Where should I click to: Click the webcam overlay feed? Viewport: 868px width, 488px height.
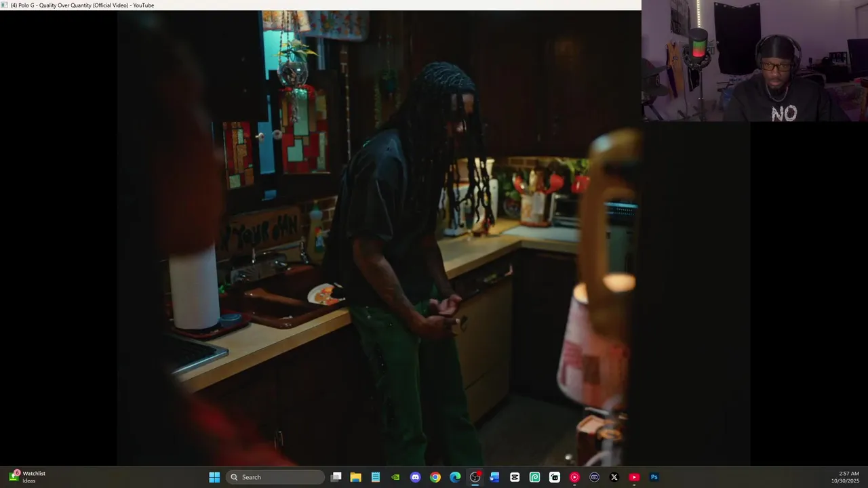(755, 61)
